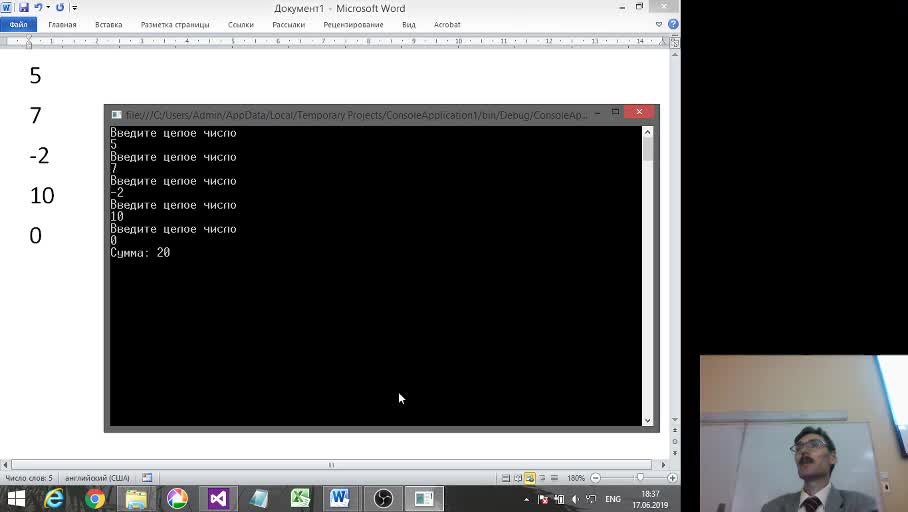Screen dimensions: 908x512
Task: Open the Вид ribbon tab
Action: pyautogui.click(x=409, y=24)
